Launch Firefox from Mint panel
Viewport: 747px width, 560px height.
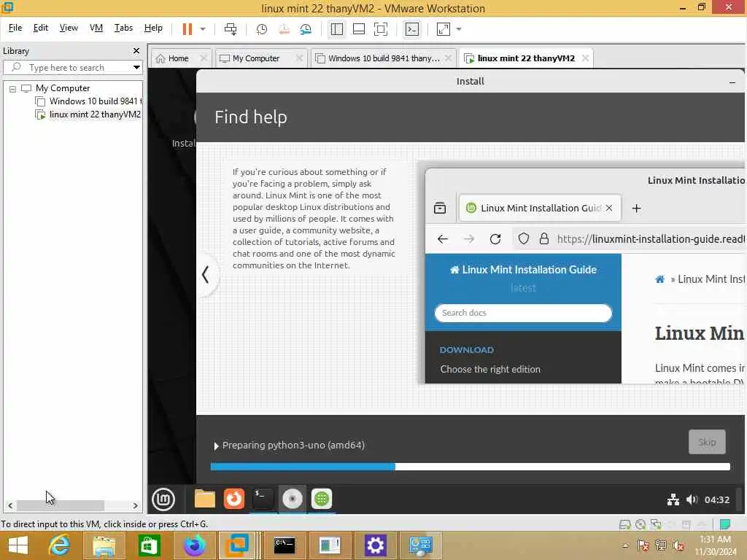click(x=234, y=499)
